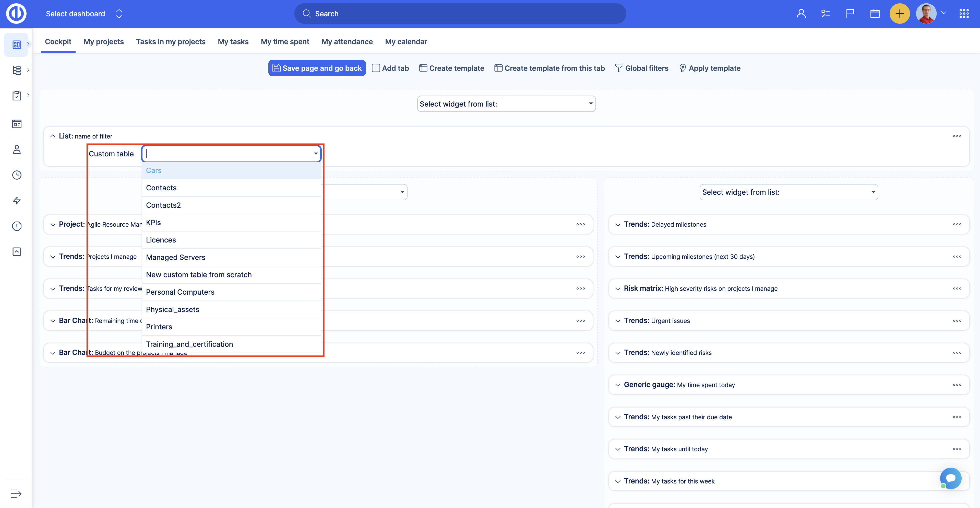Viewport: 980px width, 508px height.
Task: Open the apps grid menu icon
Action: click(964, 14)
